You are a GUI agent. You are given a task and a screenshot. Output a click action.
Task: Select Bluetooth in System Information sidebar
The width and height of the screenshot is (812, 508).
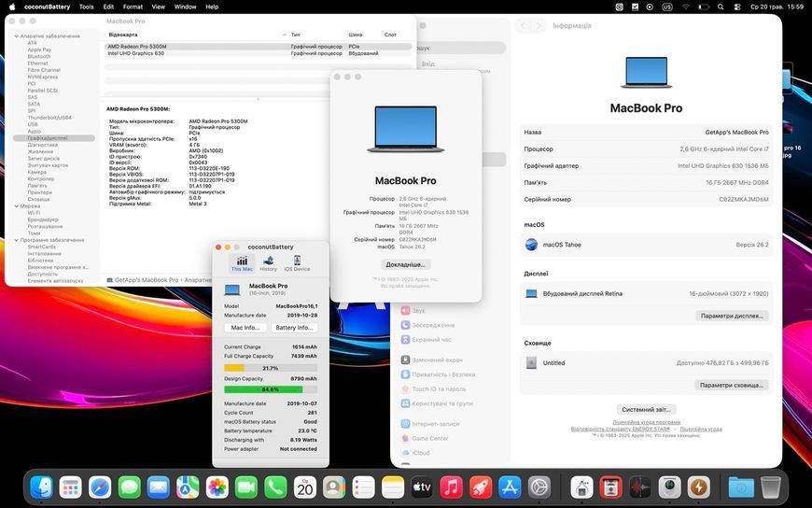[39, 57]
